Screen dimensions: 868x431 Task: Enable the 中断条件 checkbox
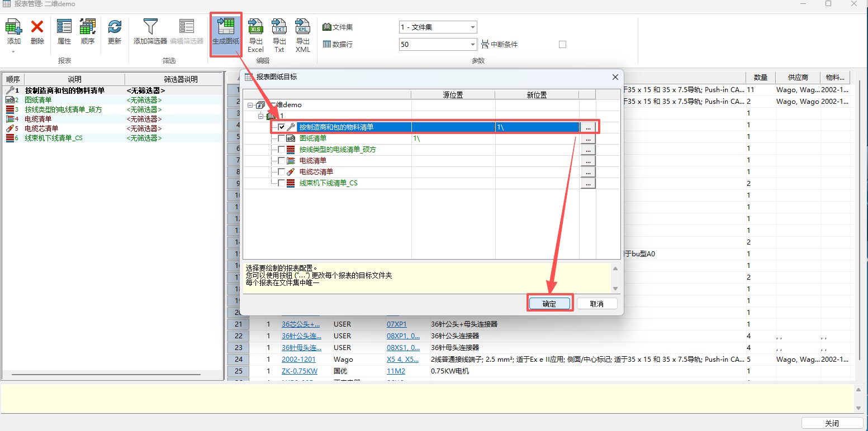click(562, 45)
